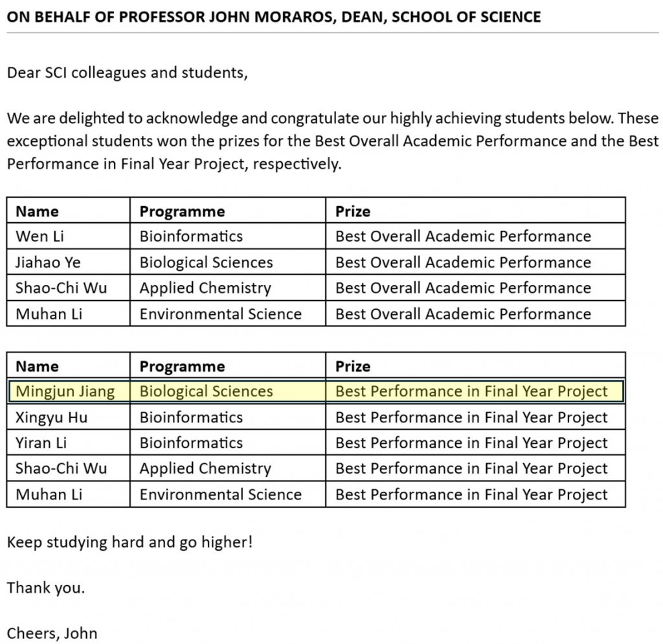Click Wen Li's Best Overall Academic Performance cell
Image resolution: width=663 pixels, height=644 pixels.
tap(463, 236)
